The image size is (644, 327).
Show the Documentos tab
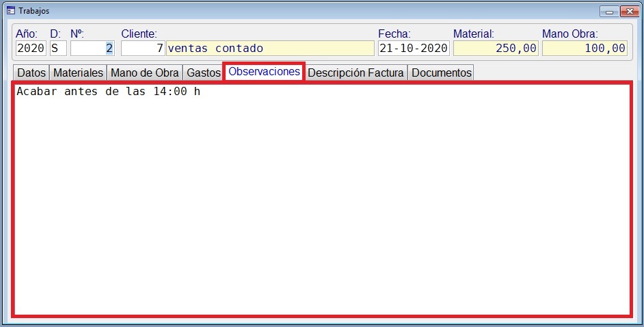click(441, 73)
